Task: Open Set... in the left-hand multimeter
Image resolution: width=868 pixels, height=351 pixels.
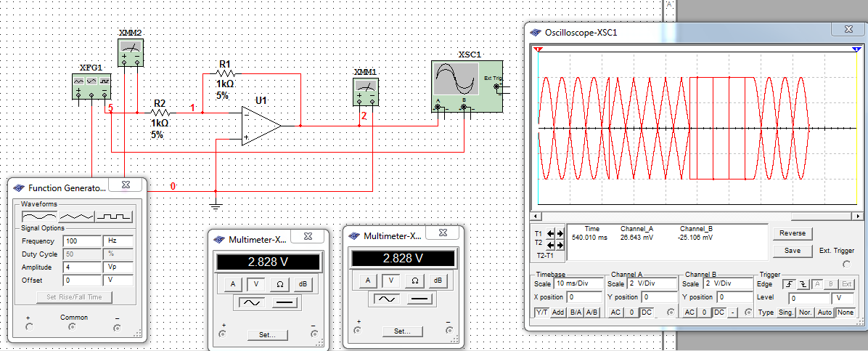Action: click(x=268, y=334)
